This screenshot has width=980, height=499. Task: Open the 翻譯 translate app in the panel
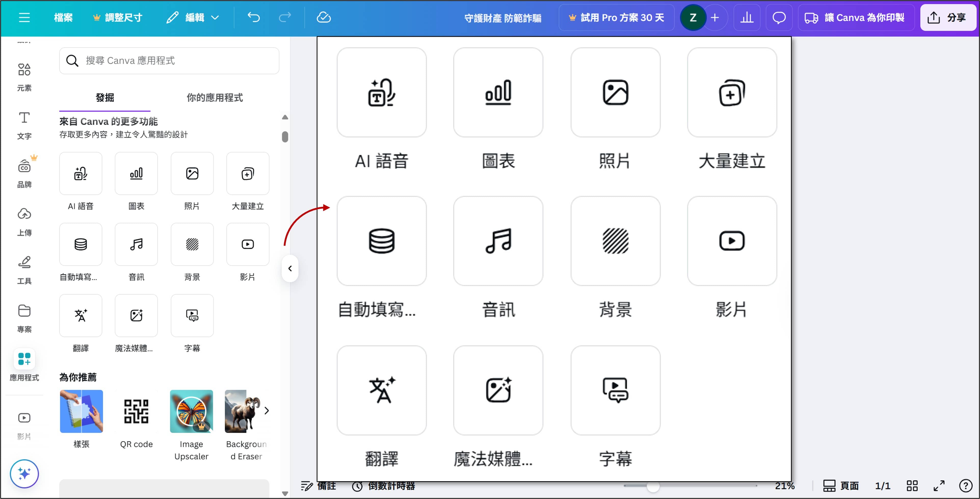81,316
